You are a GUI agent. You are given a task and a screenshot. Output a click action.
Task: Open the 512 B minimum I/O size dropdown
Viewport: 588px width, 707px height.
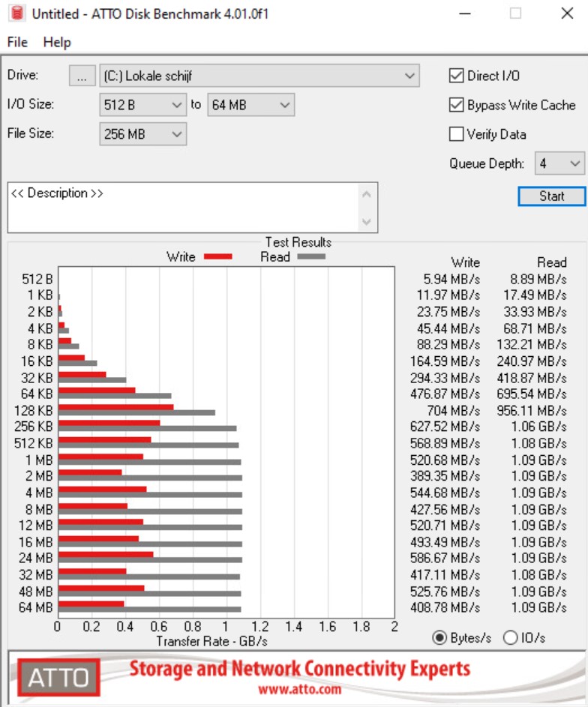[x=143, y=105]
